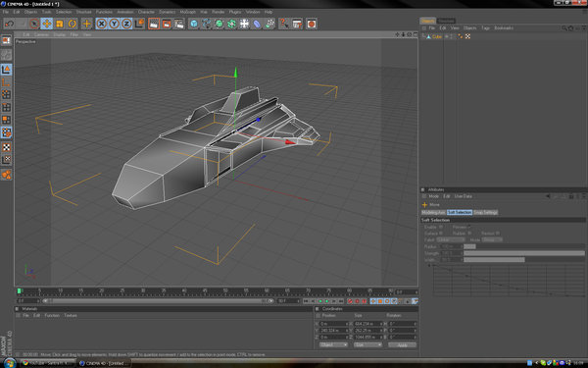Toggle Z axis lock
Screen dimensions: 588x368
coord(126,24)
